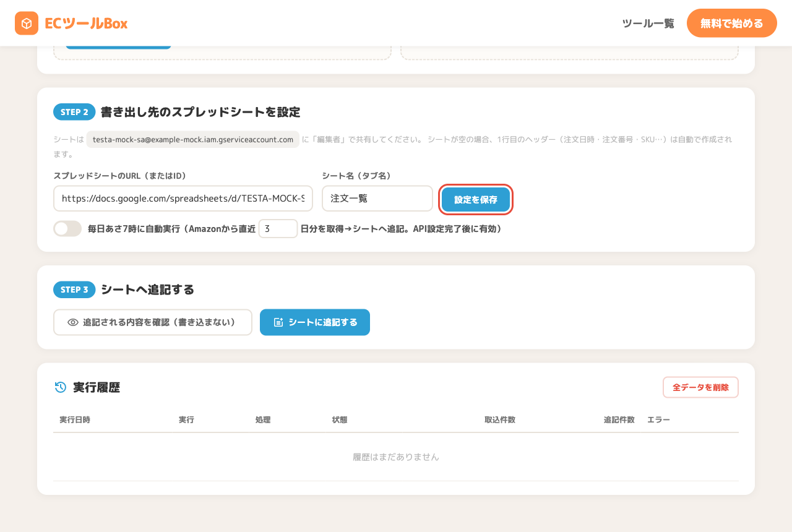This screenshot has width=792, height=532.
Task: Select the service account email text
Action: [x=193, y=140]
